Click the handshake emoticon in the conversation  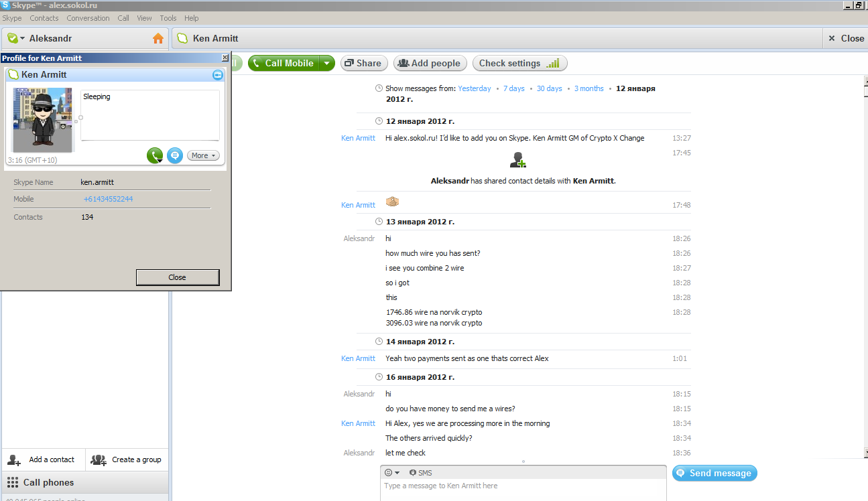(393, 202)
